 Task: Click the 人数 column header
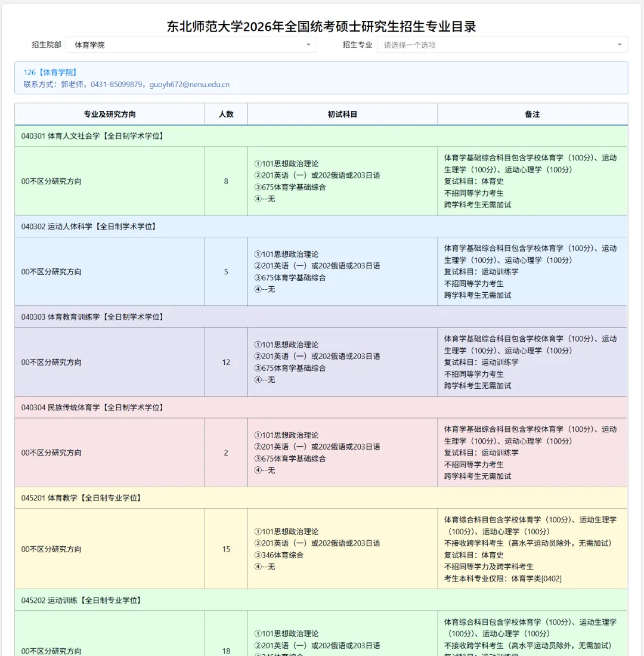[x=226, y=115]
